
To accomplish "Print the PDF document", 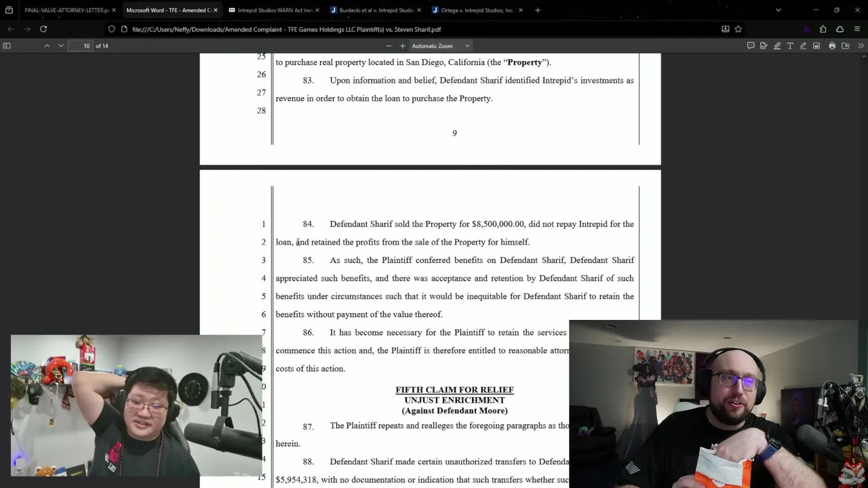I will pos(832,46).
